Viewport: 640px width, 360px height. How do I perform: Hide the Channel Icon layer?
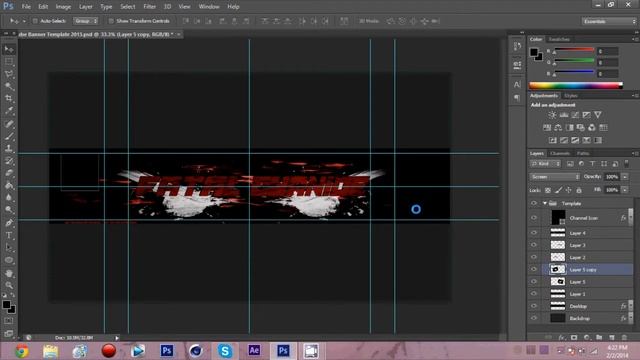tap(534, 218)
